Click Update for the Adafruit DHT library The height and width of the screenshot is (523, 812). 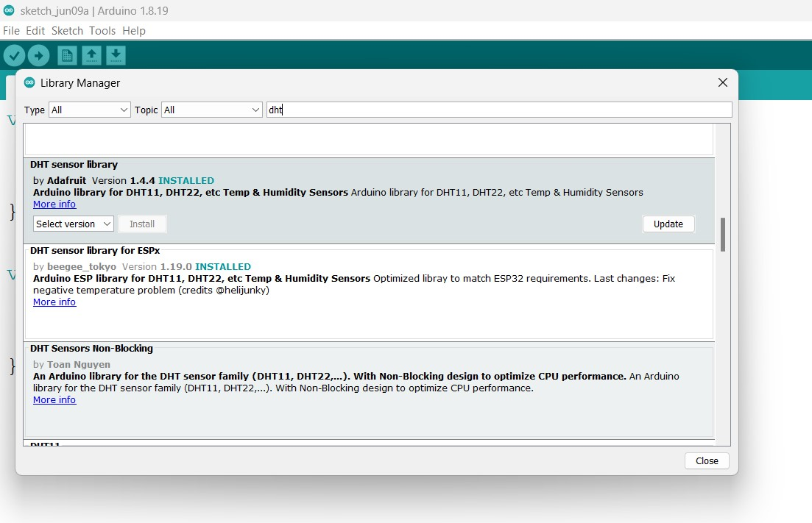tap(668, 224)
